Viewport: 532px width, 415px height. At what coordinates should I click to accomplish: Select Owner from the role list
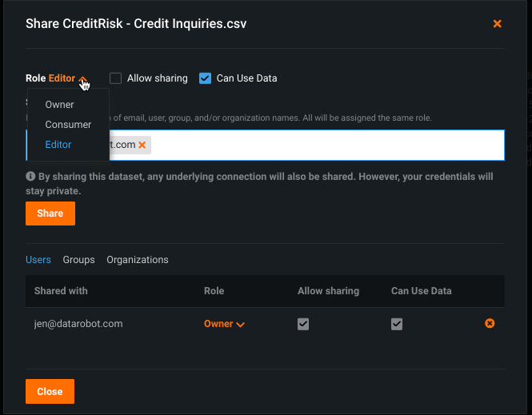60,105
